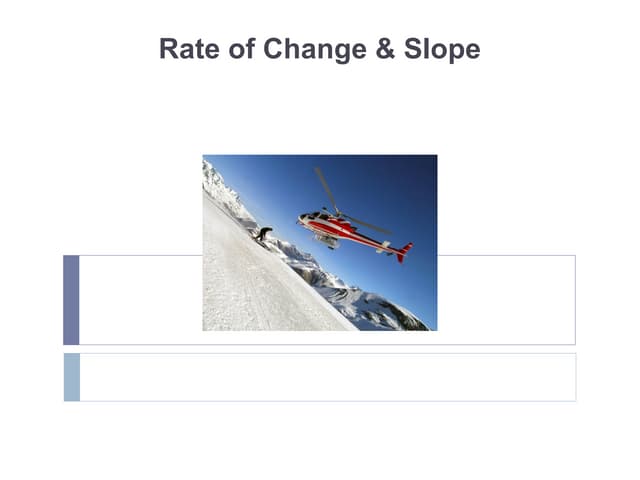Click the helicopter's landing skids
640x480 pixels.
click(326, 242)
